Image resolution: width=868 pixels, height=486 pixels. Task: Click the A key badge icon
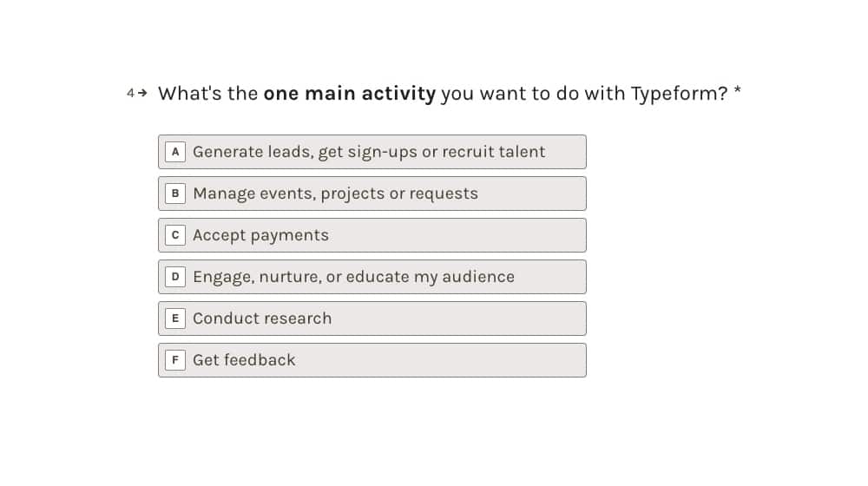(175, 152)
